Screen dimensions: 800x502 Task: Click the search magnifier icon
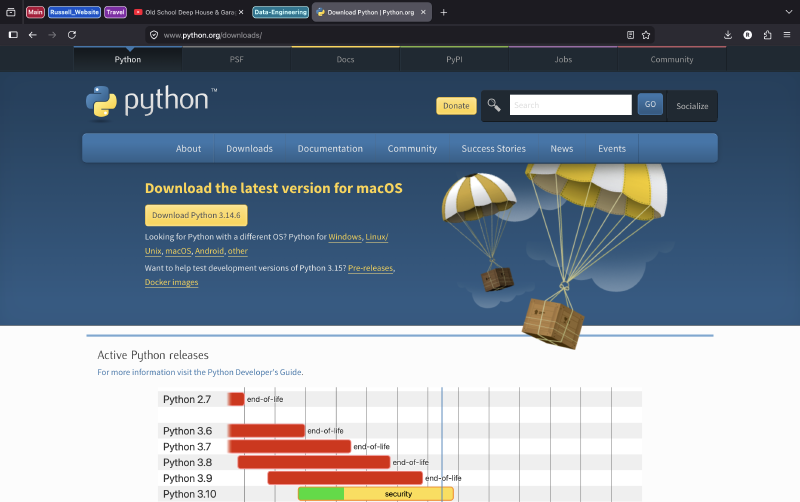click(x=494, y=105)
